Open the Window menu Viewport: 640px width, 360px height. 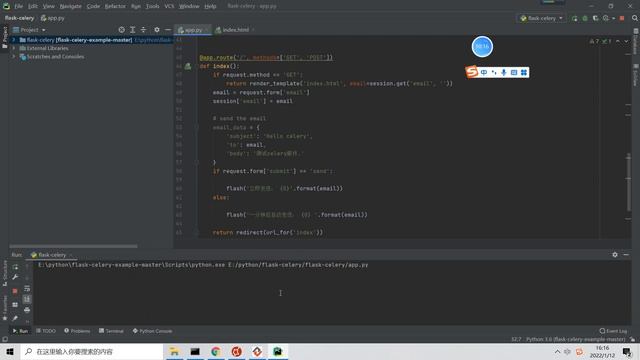189,6
